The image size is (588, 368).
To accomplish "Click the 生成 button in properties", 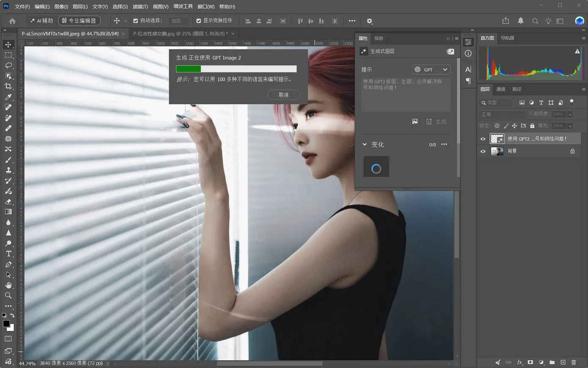I will [437, 122].
